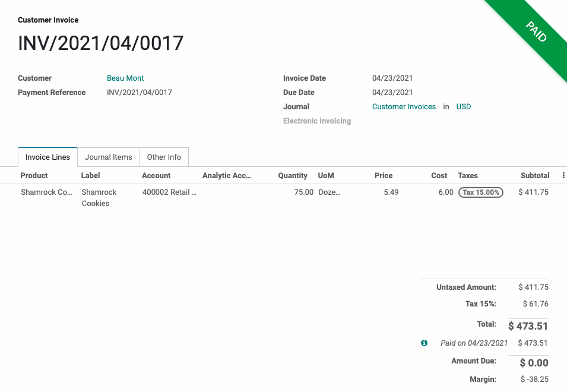Click the UoM column header
The image size is (567, 392).
(326, 175)
